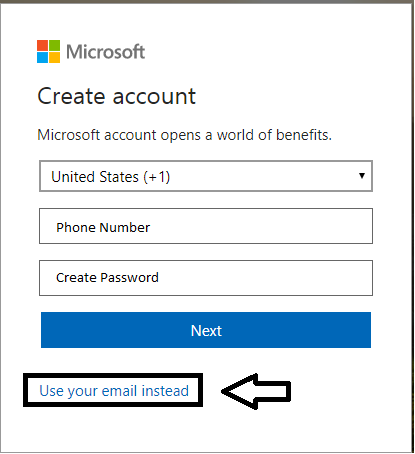Click the black arrow pointing at the email link

tap(256, 391)
